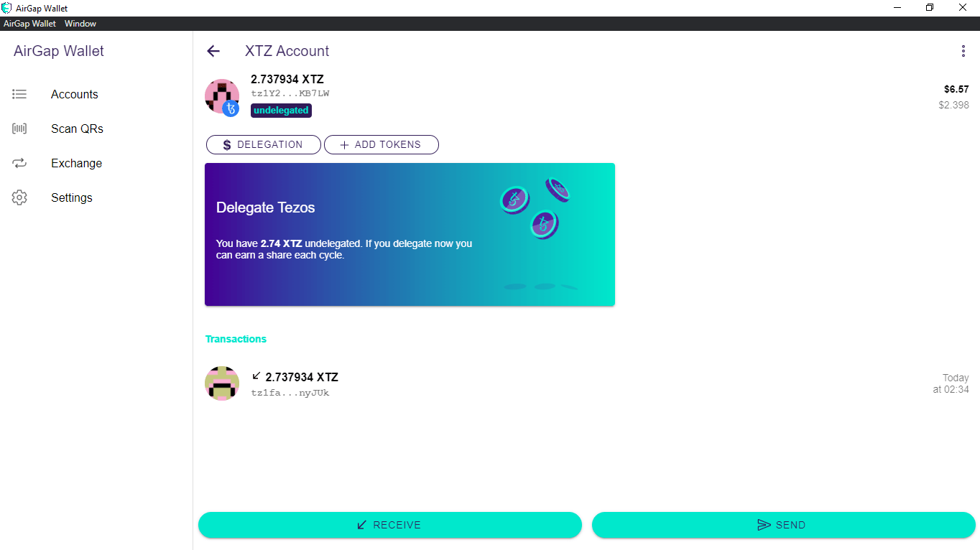This screenshot has width=980, height=550.
Task: Click the incoming arrow icon on the transaction
Action: coord(256,376)
